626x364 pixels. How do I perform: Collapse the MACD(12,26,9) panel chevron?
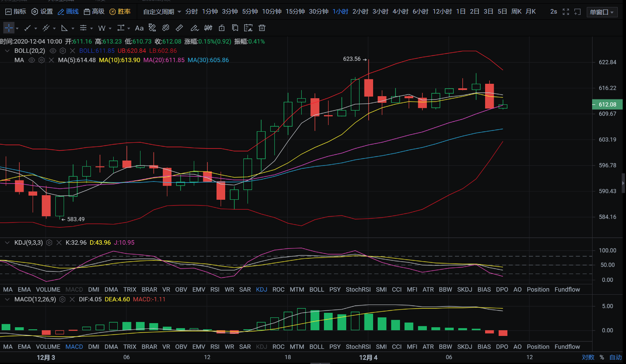[x=7, y=299]
